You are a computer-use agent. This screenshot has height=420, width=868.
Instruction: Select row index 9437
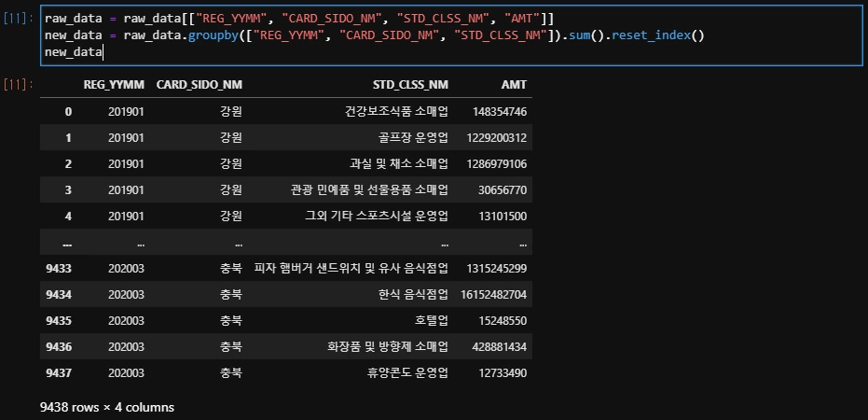[x=59, y=373]
